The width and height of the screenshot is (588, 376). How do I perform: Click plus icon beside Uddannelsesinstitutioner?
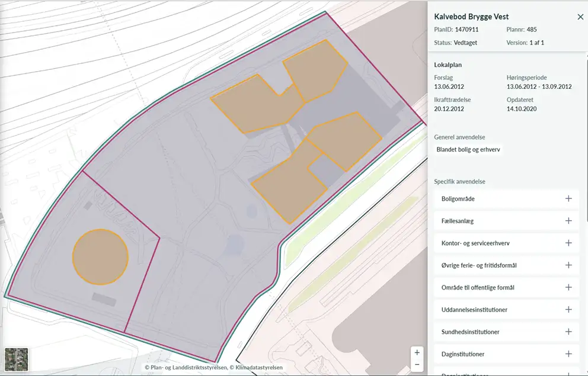[568, 310]
